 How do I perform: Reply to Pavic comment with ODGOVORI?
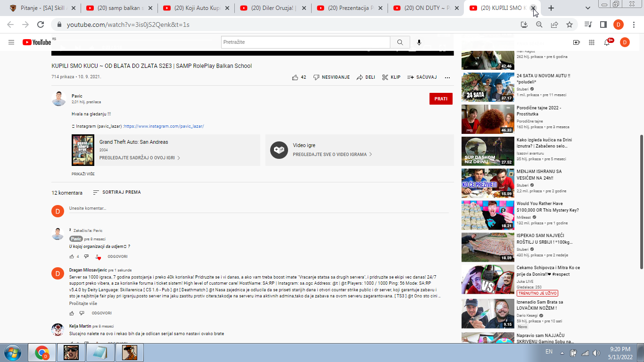[x=117, y=256]
